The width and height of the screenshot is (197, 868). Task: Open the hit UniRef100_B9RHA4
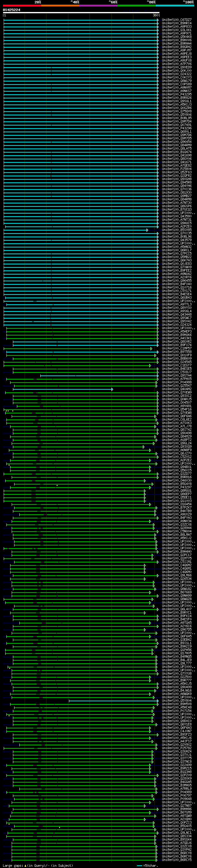(177, 43)
